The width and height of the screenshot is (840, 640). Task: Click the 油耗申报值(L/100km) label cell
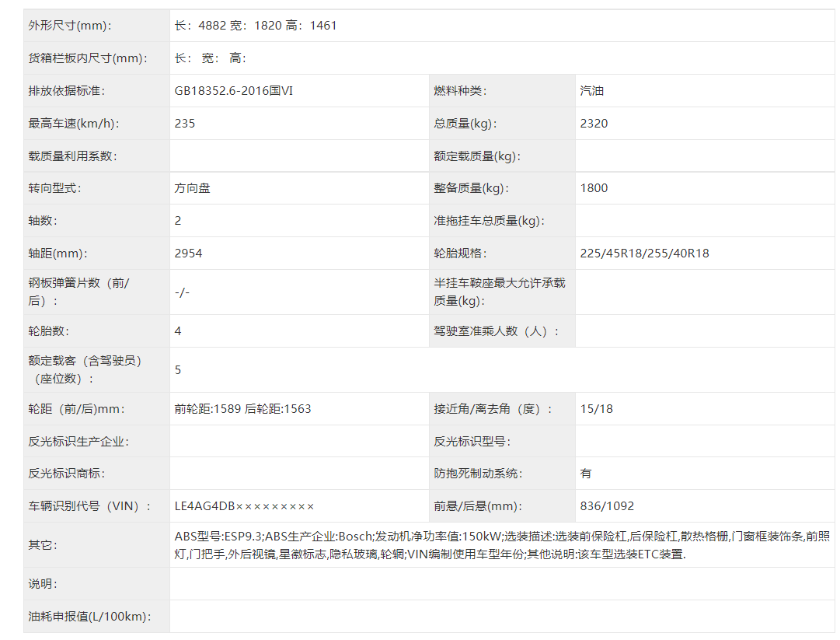pyautogui.click(x=89, y=617)
